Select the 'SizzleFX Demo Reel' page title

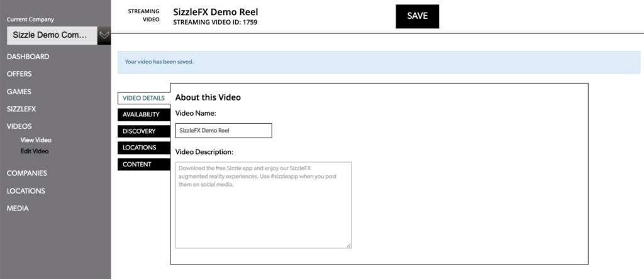pos(216,12)
